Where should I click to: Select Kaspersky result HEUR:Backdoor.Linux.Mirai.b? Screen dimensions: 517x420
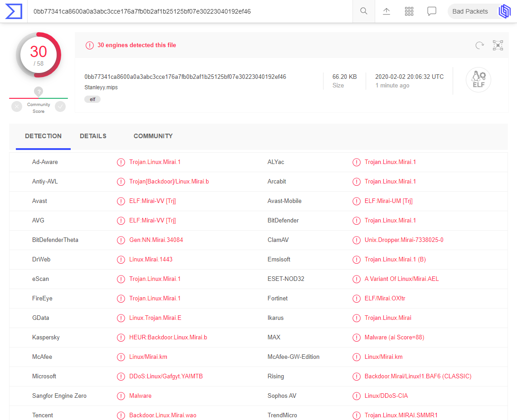tap(168, 337)
